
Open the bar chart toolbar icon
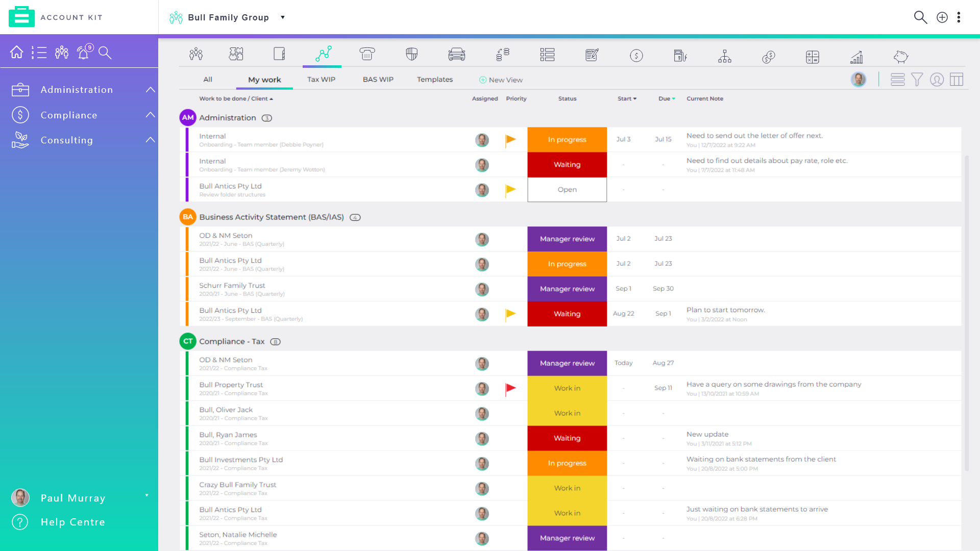856,57
